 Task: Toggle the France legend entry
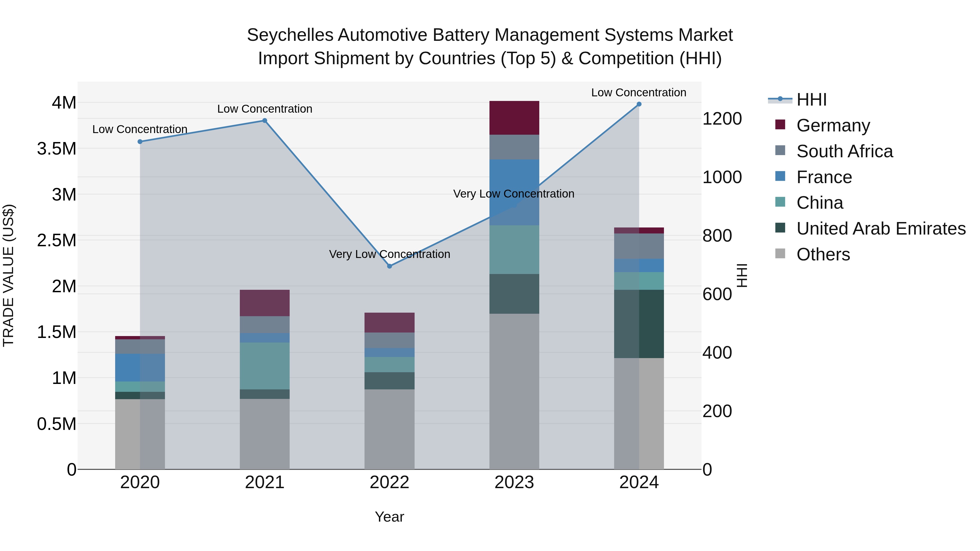tap(813, 177)
